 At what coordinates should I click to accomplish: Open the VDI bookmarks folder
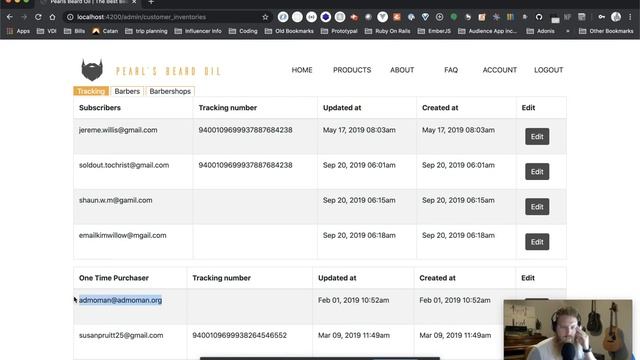[x=47, y=31]
